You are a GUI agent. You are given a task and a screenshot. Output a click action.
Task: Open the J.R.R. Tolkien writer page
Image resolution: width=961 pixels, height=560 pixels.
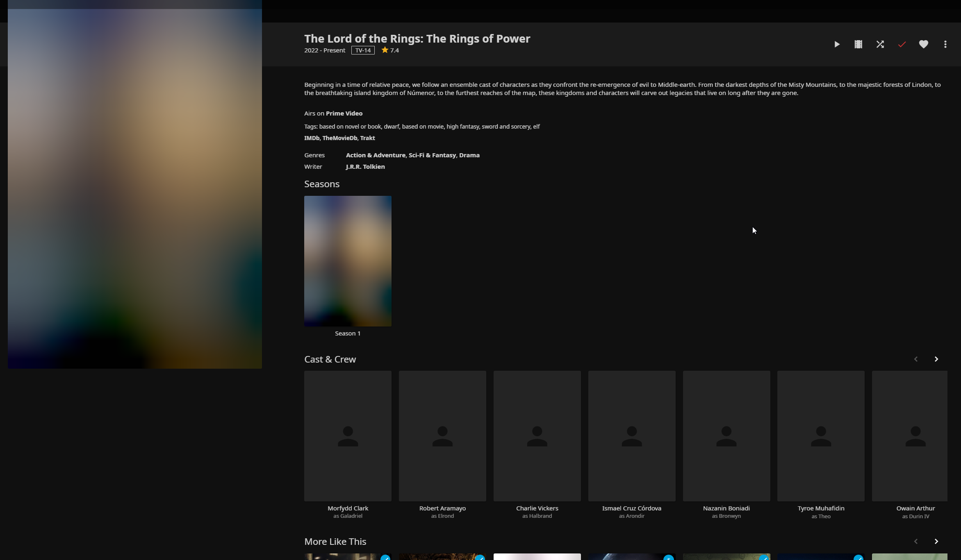pyautogui.click(x=365, y=166)
